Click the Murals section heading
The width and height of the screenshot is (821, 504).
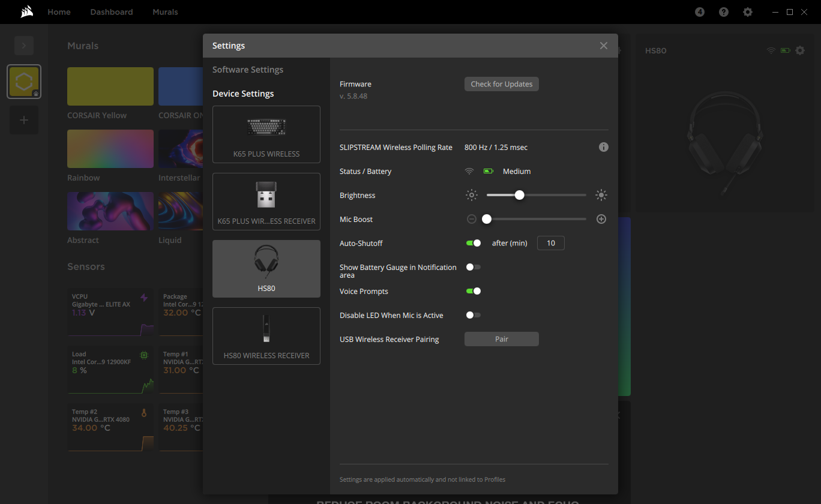(83, 46)
